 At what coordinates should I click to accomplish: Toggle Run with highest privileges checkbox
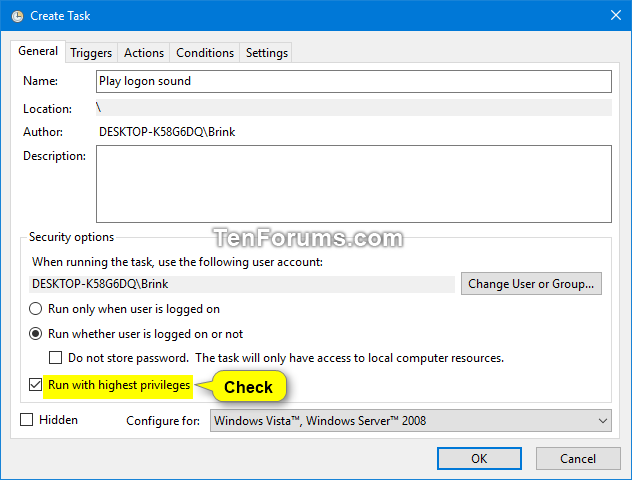35,384
